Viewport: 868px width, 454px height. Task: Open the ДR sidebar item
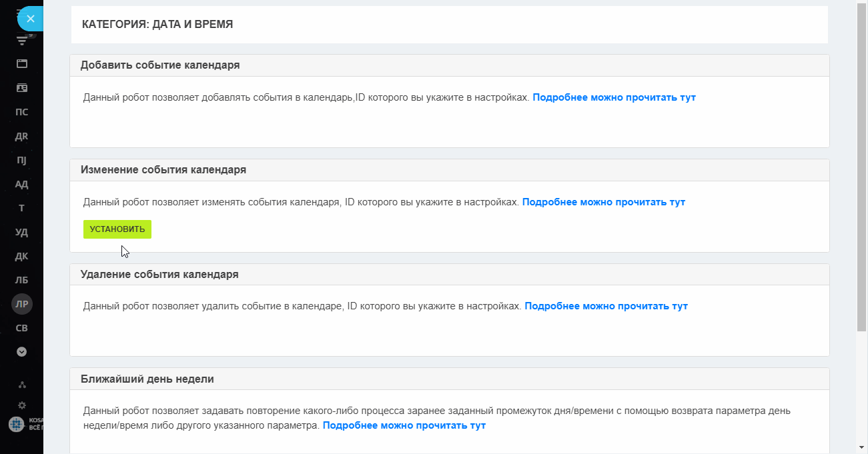(22, 136)
